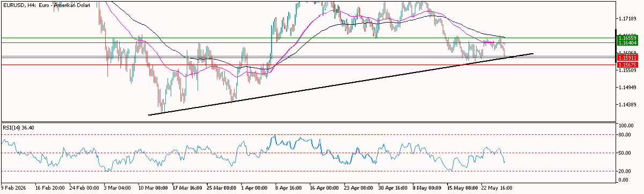Click the RSI scale value 20.00

pyautogui.click(x=625, y=171)
